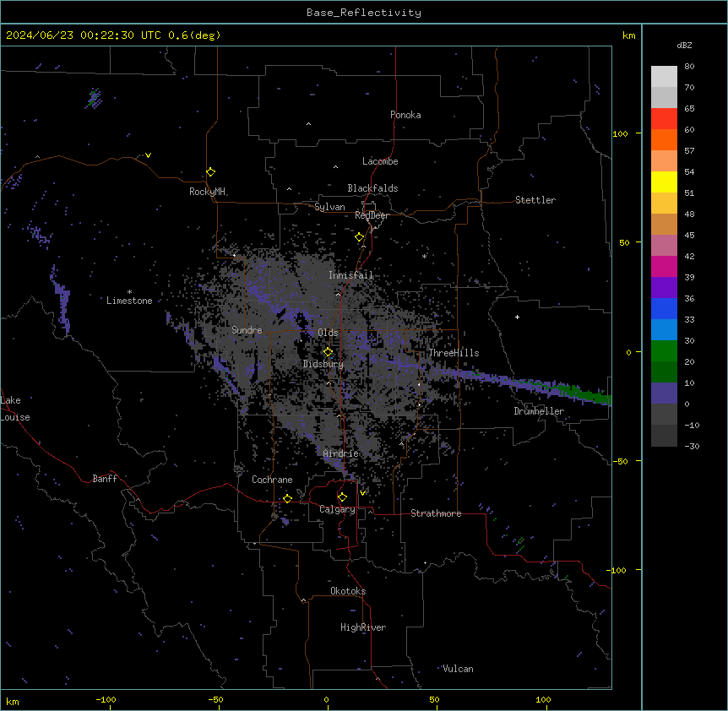This screenshot has width=728, height=711.
Task: Select the dBZ legend heading
Action: click(684, 45)
